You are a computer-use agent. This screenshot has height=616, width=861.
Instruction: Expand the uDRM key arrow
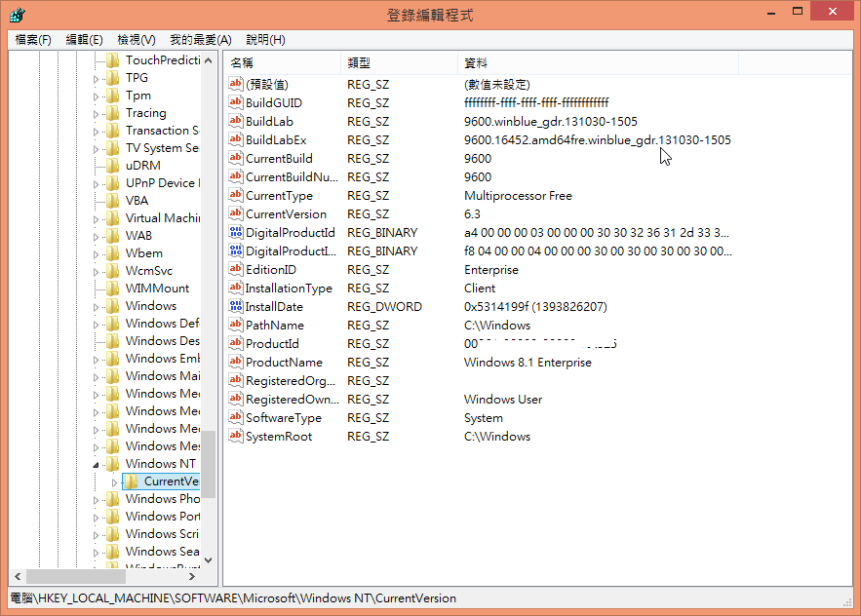pyautogui.click(x=97, y=166)
